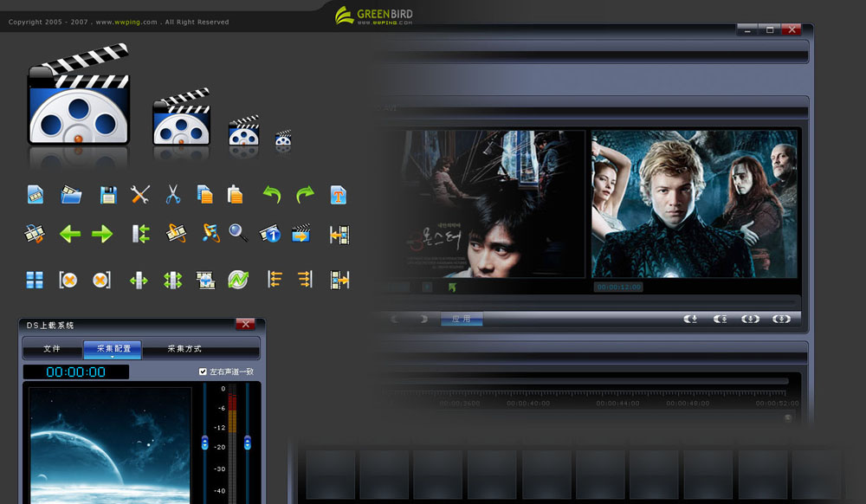Click the wwping.com link in copyright text
Image resolution: width=866 pixels, height=504 pixels.
click(x=127, y=22)
